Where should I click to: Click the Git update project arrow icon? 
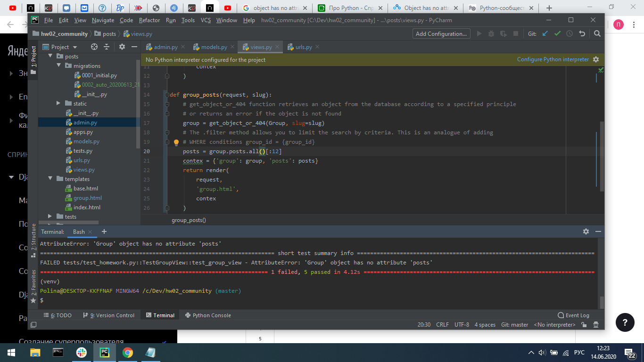[x=545, y=33]
